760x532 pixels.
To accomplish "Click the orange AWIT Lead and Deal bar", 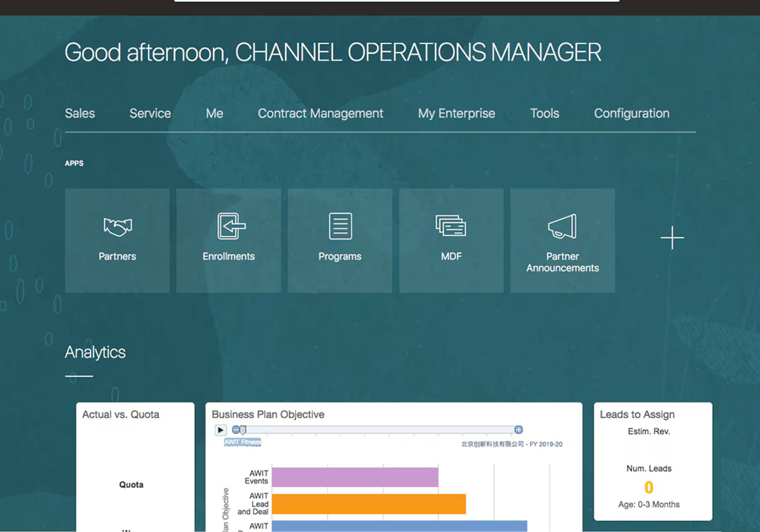I will click(368, 504).
